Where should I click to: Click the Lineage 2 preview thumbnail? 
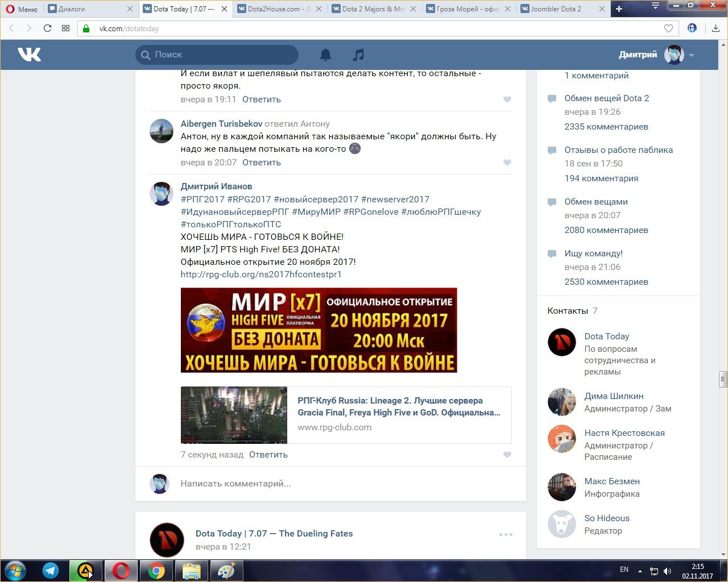click(234, 415)
